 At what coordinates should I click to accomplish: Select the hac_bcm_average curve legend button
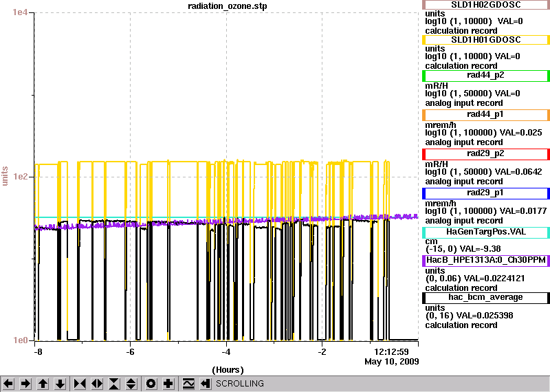point(486,297)
